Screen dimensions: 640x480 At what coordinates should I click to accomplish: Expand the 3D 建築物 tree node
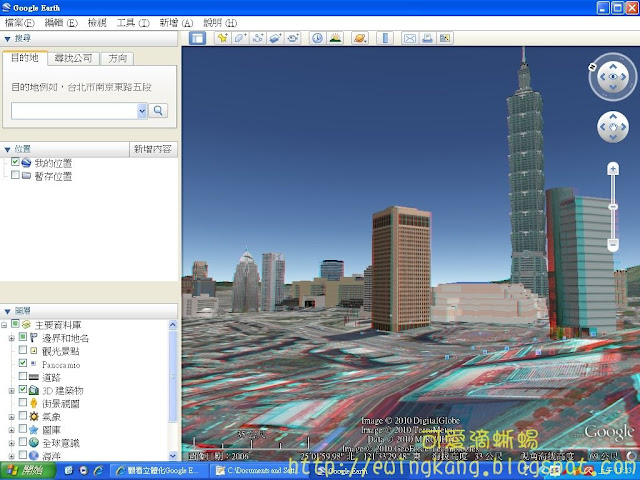click(x=12, y=391)
